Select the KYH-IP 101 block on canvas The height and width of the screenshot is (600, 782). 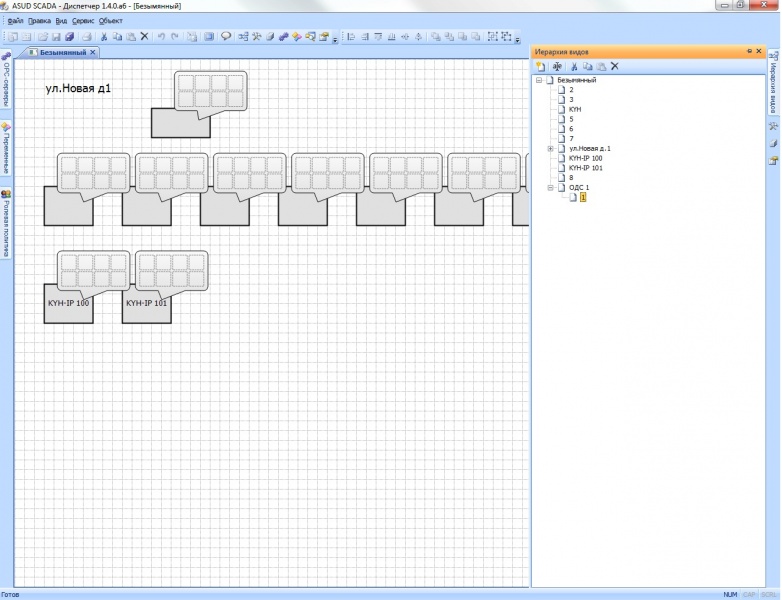[146, 311]
